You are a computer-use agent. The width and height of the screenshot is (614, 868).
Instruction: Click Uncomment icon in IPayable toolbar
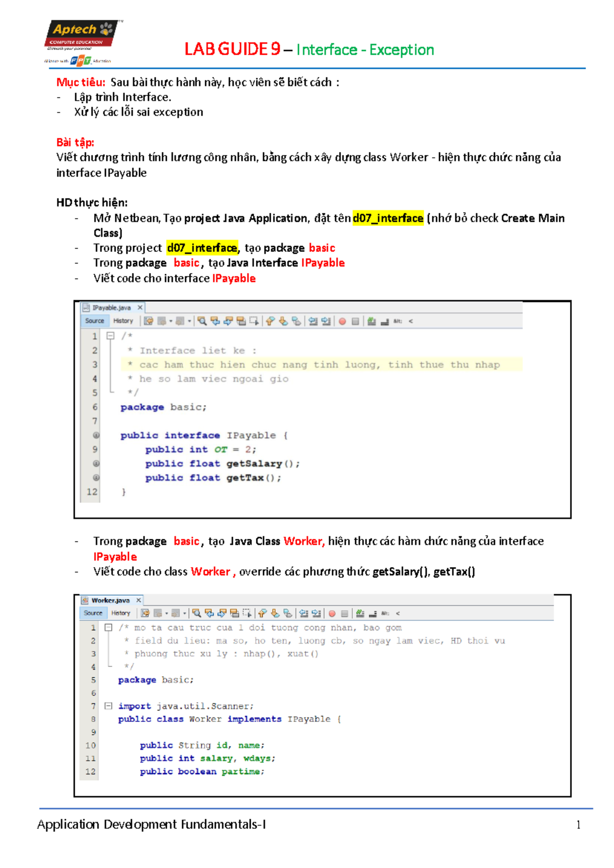[385, 321]
